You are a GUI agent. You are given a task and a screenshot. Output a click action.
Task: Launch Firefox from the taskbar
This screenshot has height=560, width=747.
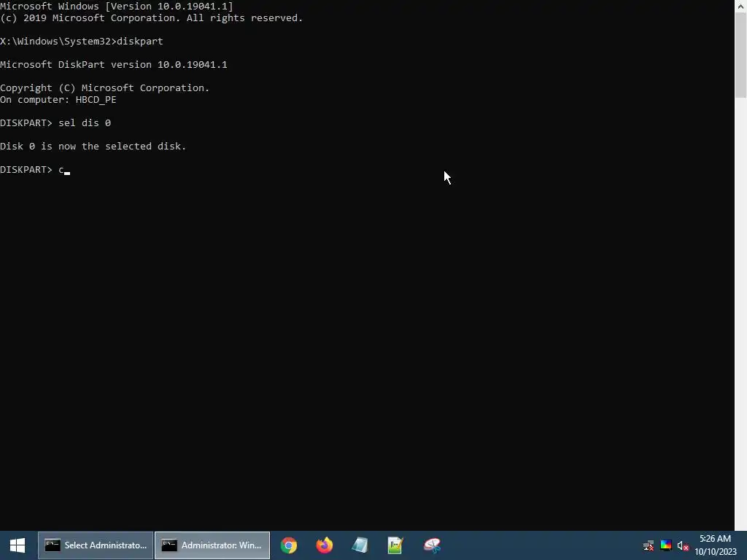coord(325,545)
